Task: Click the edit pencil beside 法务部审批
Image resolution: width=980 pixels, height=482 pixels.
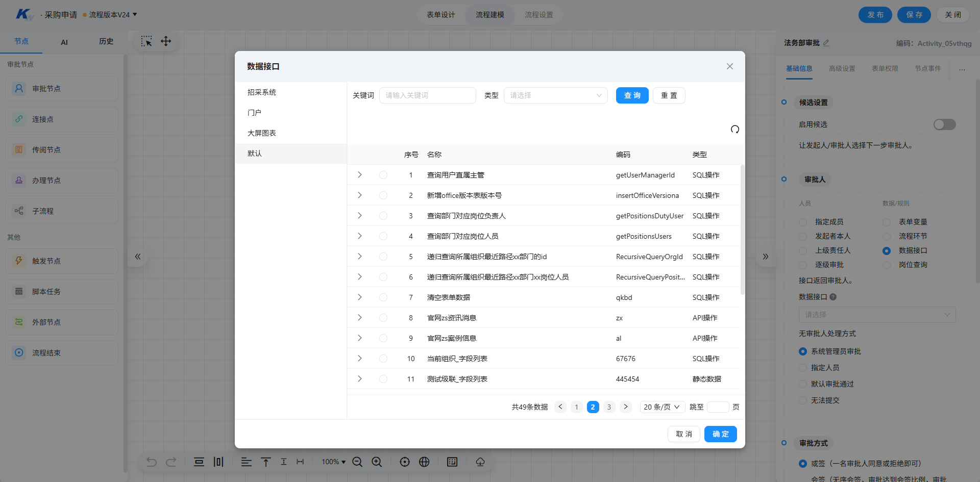Action: [826, 43]
